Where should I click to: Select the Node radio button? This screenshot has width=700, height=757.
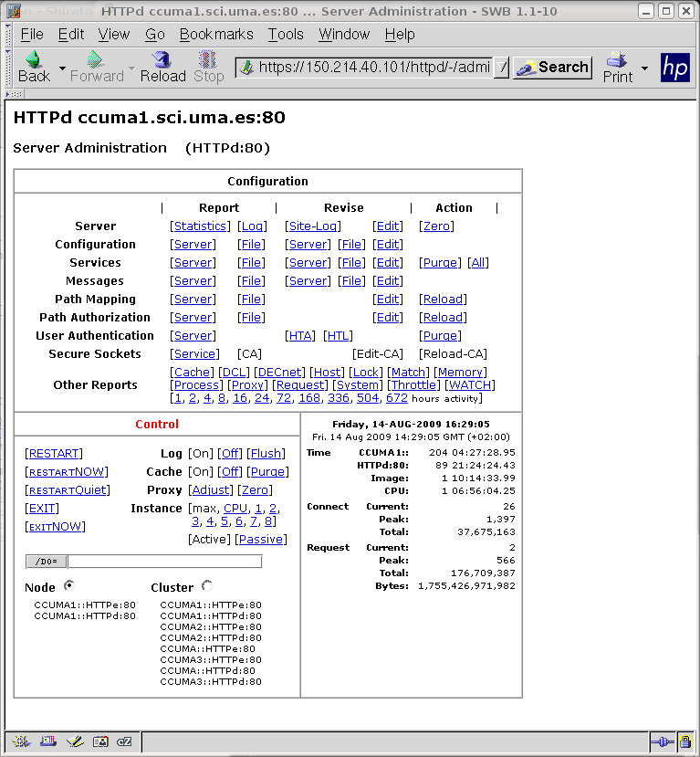(69, 586)
